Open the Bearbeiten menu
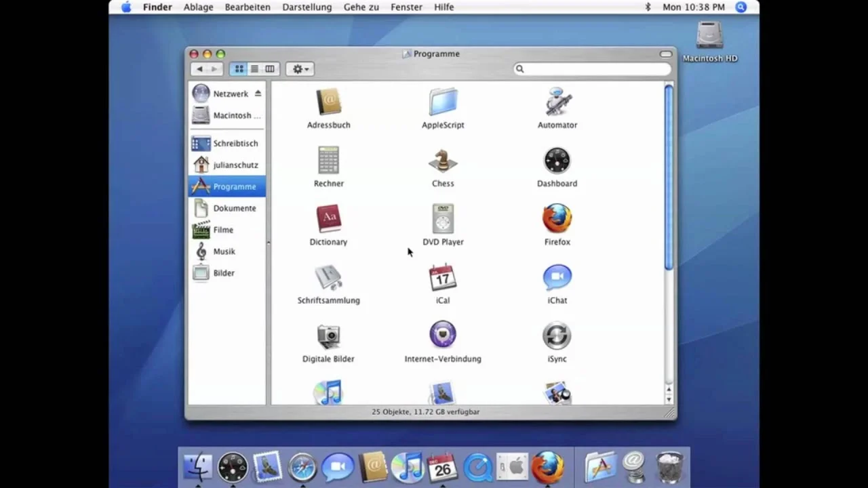The height and width of the screenshot is (488, 868). [x=248, y=7]
